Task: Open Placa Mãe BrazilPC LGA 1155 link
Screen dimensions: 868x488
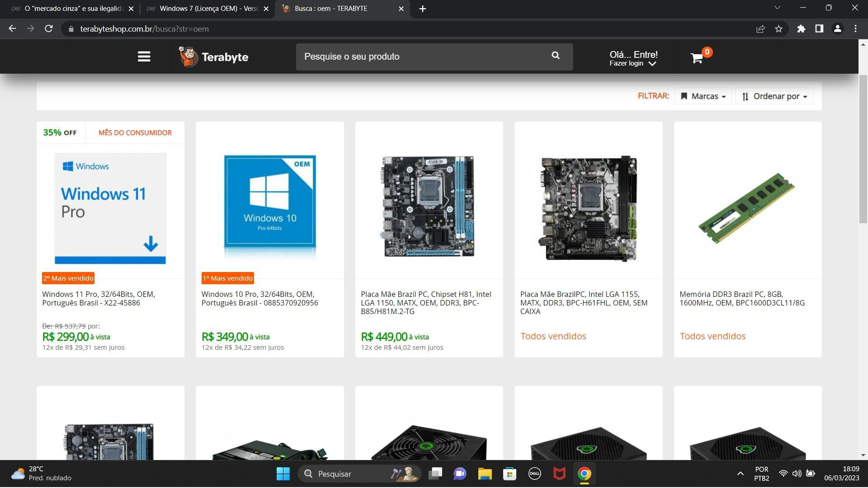Action: click(x=584, y=302)
